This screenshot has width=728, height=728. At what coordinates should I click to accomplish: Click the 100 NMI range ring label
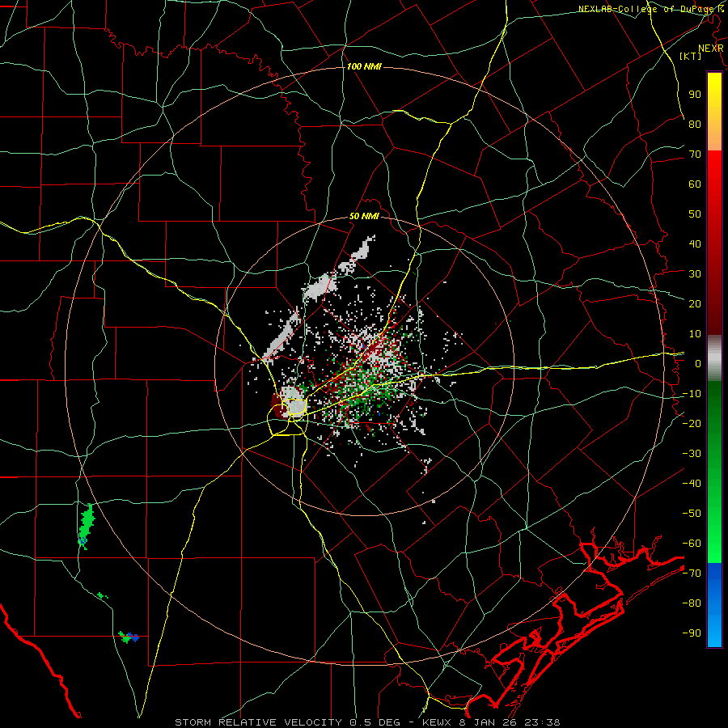[x=364, y=67]
